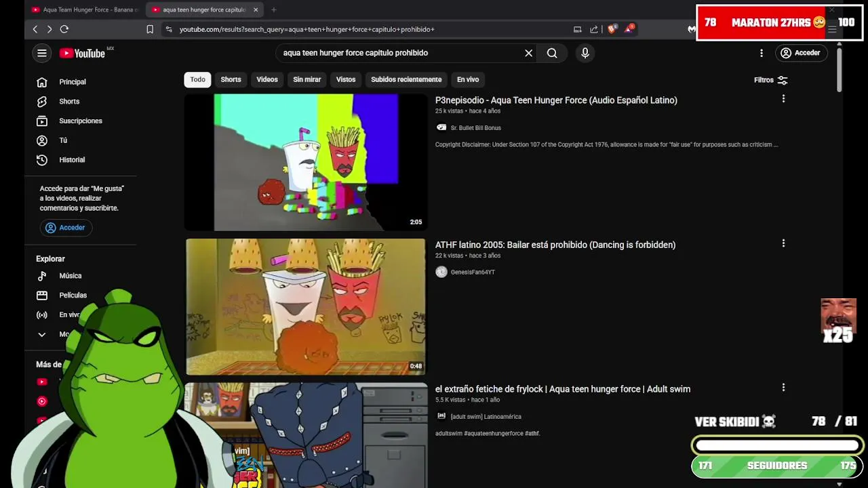868x488 pixels.
Task: Clear the search box with the X
Action: point(529,53)
